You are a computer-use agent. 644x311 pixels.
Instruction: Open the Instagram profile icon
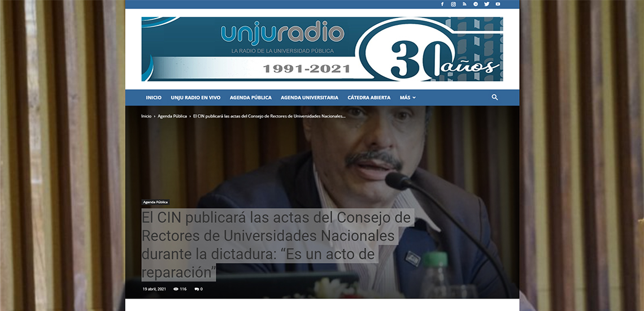[453, 4]
